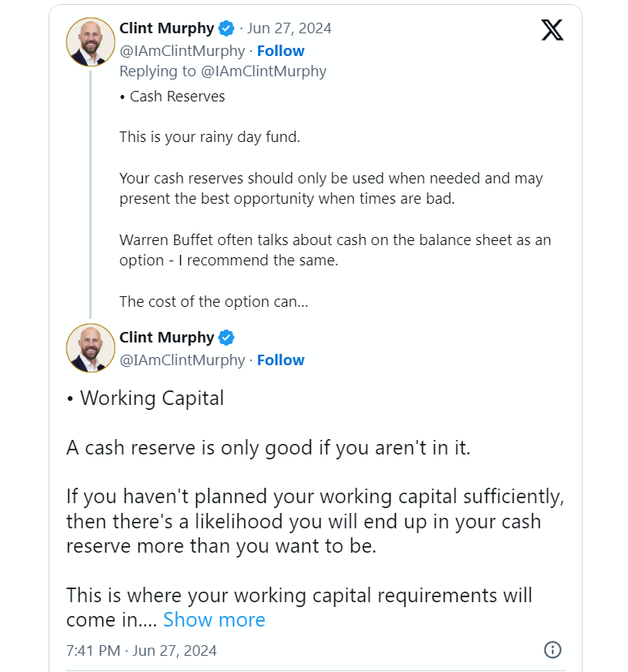Open the 7:41 PM · Jun 27, 2024 timestamp

point(141,651)
